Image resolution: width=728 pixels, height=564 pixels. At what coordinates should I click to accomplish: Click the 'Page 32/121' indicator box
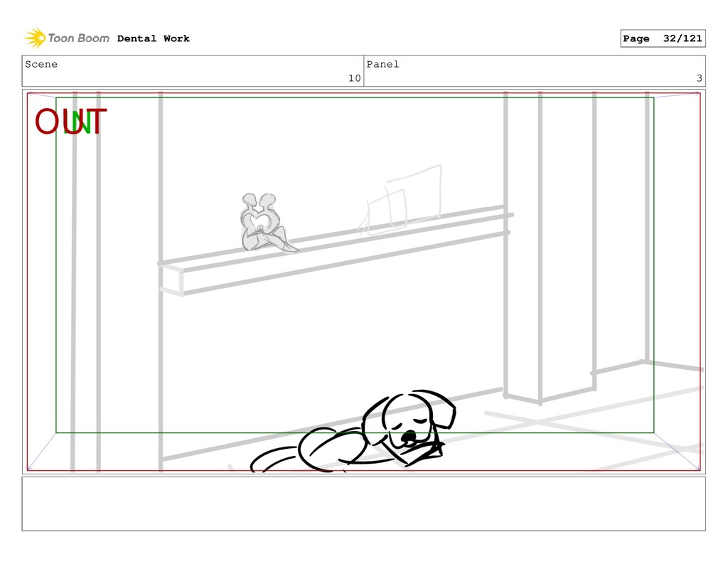[x=663, y=38]
